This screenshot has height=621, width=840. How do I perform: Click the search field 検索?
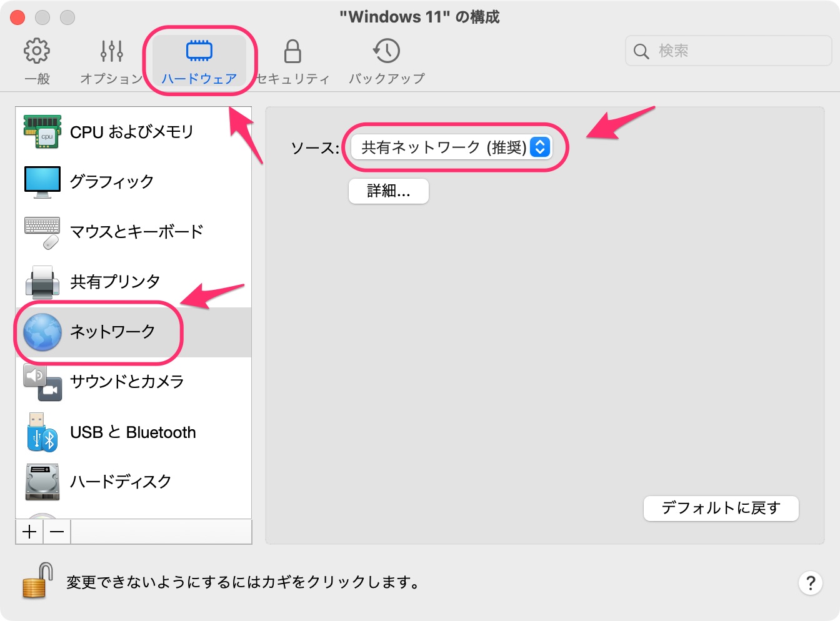(728, 51)
